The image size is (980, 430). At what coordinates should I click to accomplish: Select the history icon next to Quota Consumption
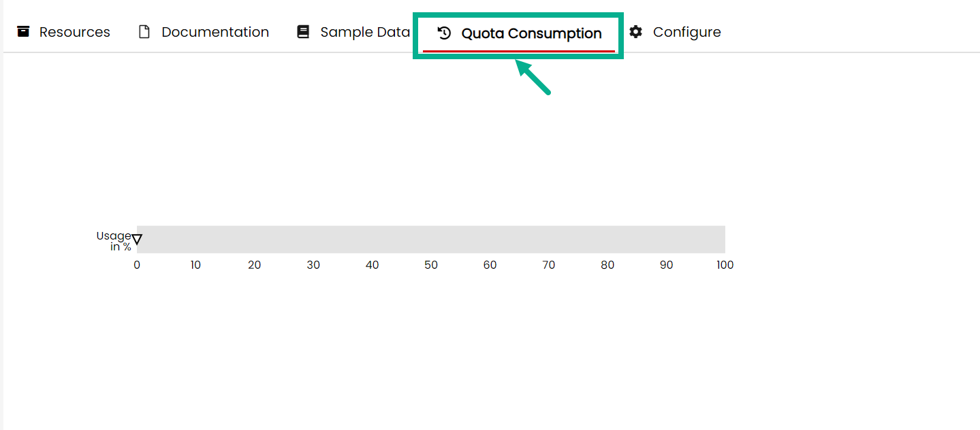[x=445, y=32]
